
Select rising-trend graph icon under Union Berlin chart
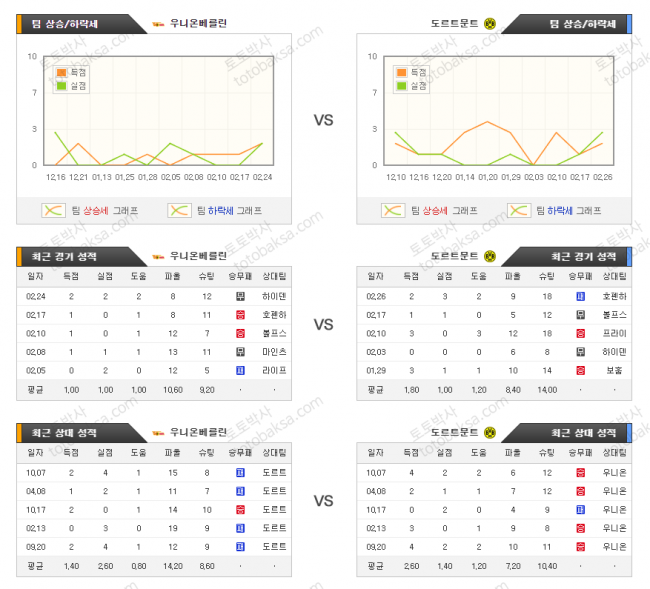pyautogui.click(x=53, y=210)
